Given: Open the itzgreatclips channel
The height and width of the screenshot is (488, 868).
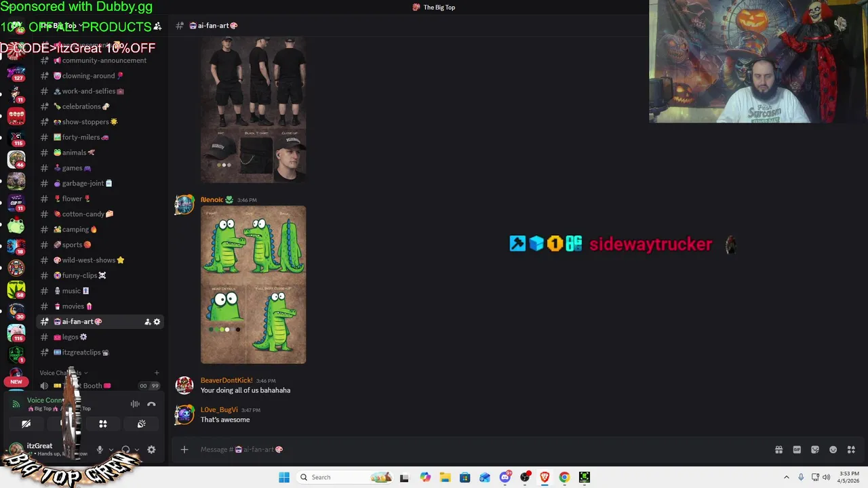Looking at the screenshot, I should pos(100,352).
